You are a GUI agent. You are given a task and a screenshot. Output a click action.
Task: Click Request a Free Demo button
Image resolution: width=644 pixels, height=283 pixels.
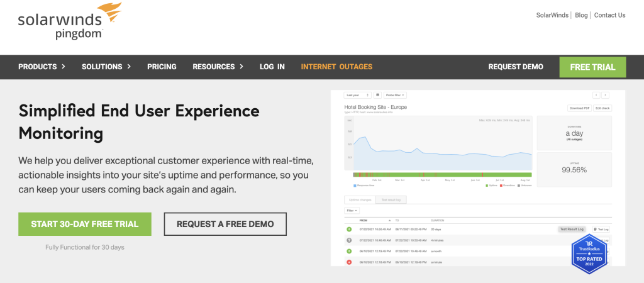(x=225, y=224)
